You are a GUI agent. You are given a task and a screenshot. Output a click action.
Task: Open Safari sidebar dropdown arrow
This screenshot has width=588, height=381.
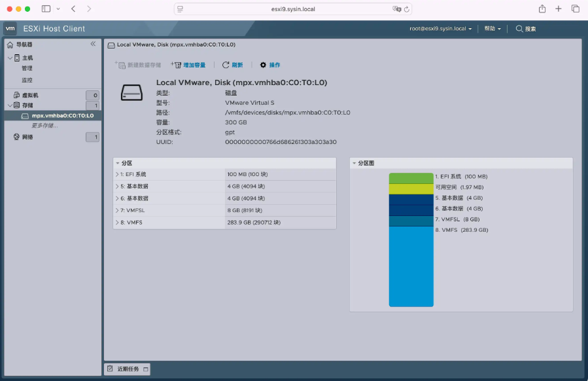click(x=58, y=9)
